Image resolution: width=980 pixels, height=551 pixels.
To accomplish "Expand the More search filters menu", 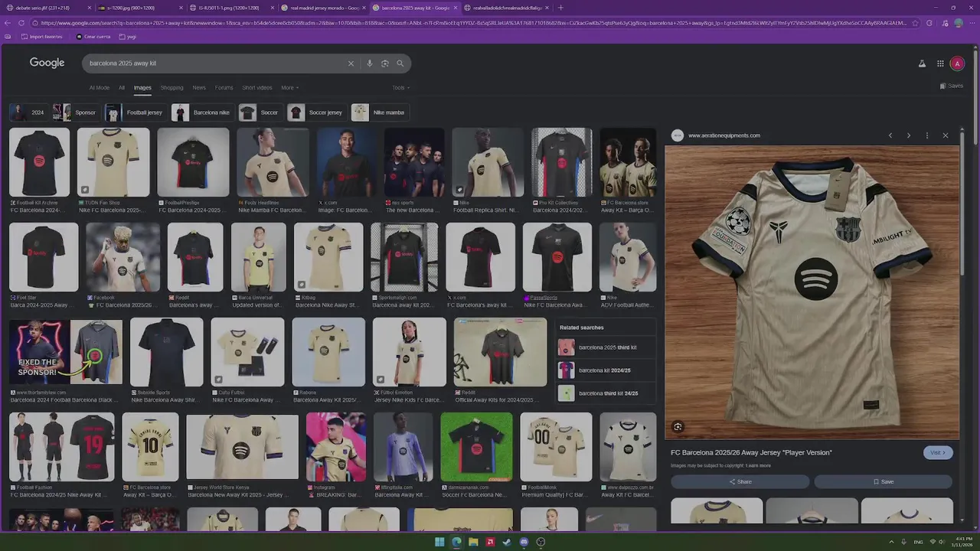I will (x=289, y=88).
